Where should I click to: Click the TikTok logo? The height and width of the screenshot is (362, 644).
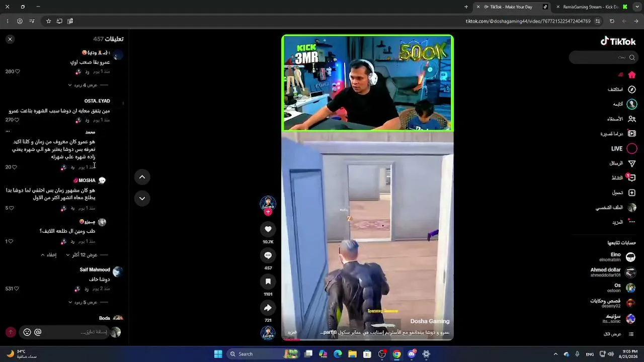coord(618,41)
